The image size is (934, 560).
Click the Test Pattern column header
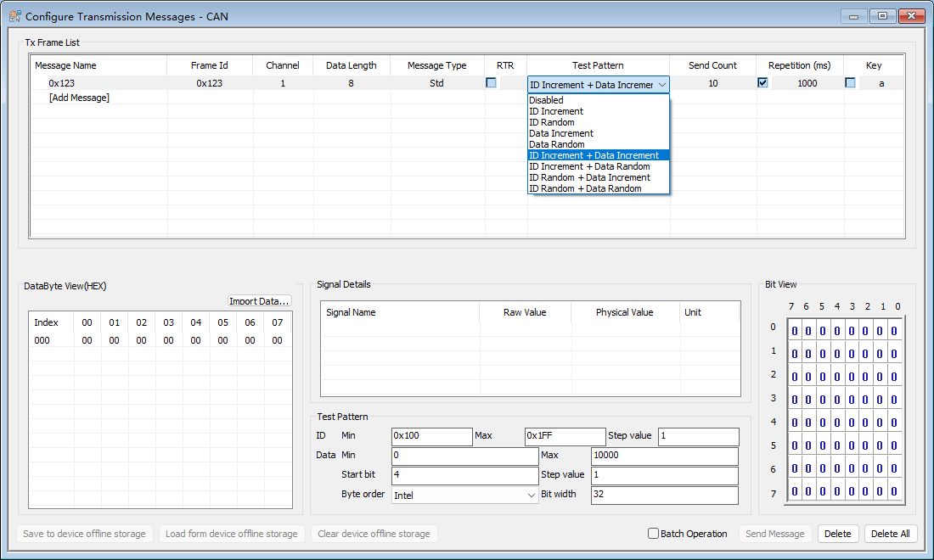tap(598, 65)
